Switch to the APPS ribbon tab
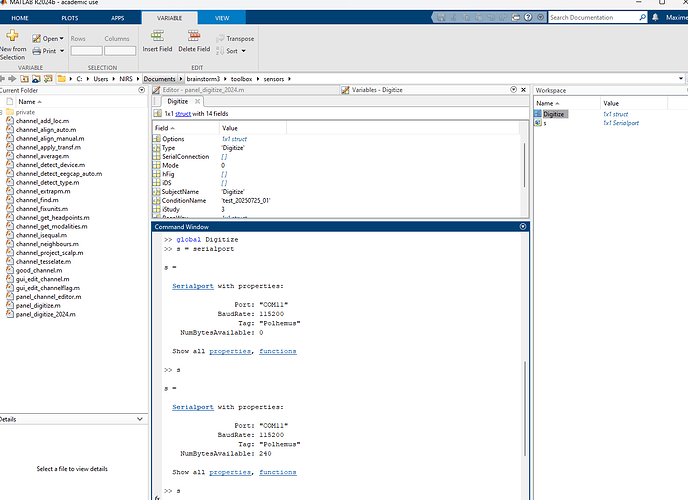This screenshot has height=500, width=688. [x=118, y=18]
